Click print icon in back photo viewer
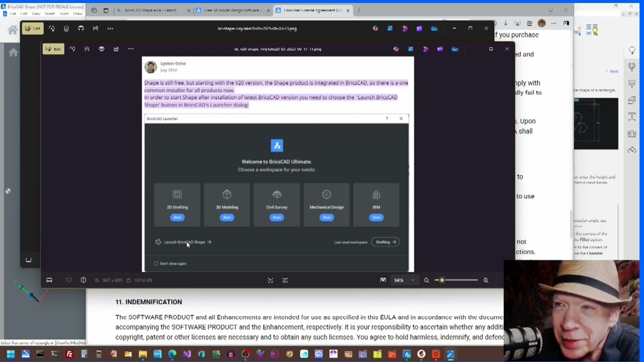This screenshot has height=362, width=644. pyautogui.click(x=80, y=28)
